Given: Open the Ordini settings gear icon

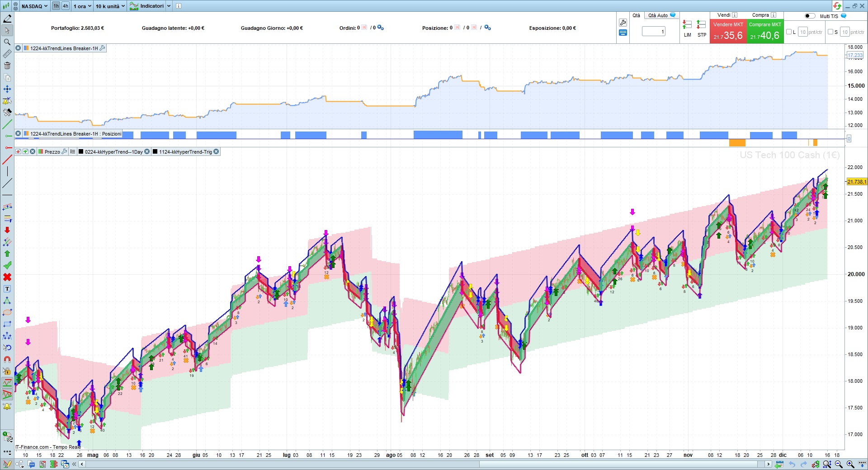Looking at the screenshot, I should click(x=381, y=28).
